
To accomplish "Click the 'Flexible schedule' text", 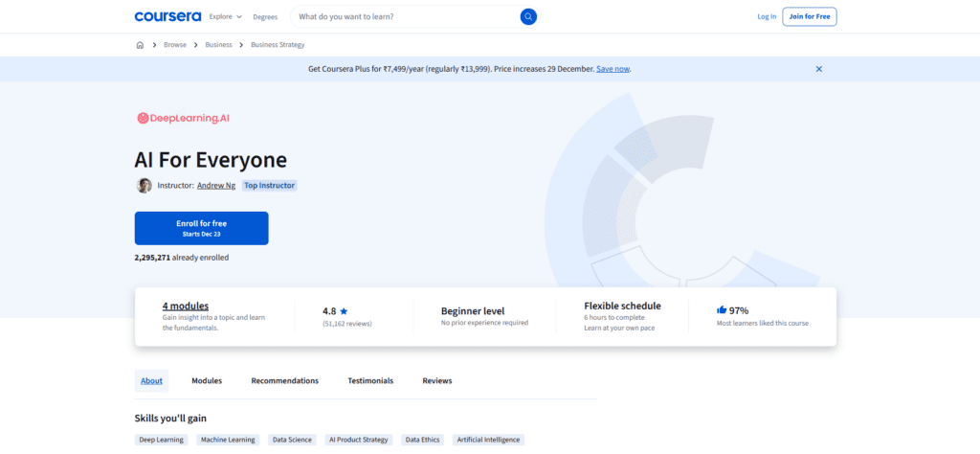I will (622, 306).
